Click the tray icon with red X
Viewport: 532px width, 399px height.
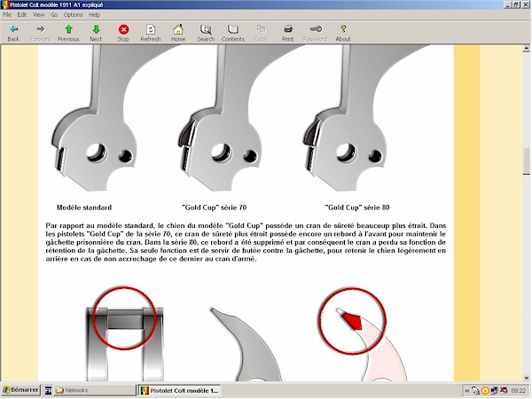point(504,391)
